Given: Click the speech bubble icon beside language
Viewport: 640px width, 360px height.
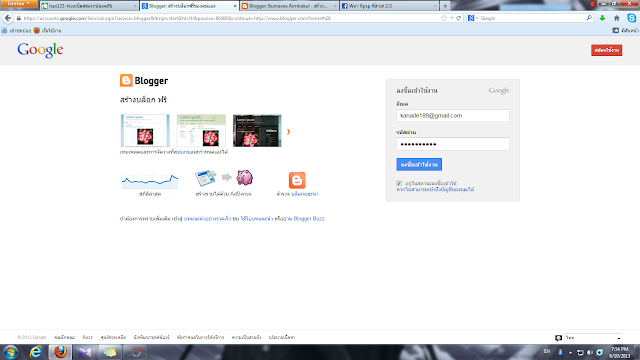Looking at the screenshot, I should tap(558, 338).
